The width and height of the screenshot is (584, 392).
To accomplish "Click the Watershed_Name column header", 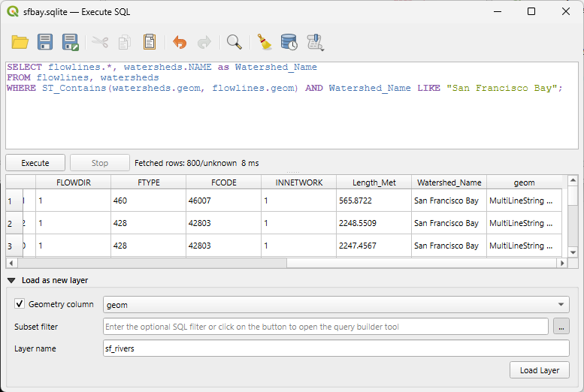I will [x=449, y=182].
